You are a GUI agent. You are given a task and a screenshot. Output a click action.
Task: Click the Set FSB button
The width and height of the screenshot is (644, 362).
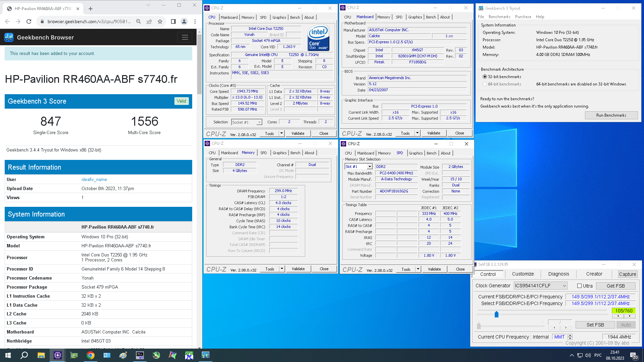[595, 325]
